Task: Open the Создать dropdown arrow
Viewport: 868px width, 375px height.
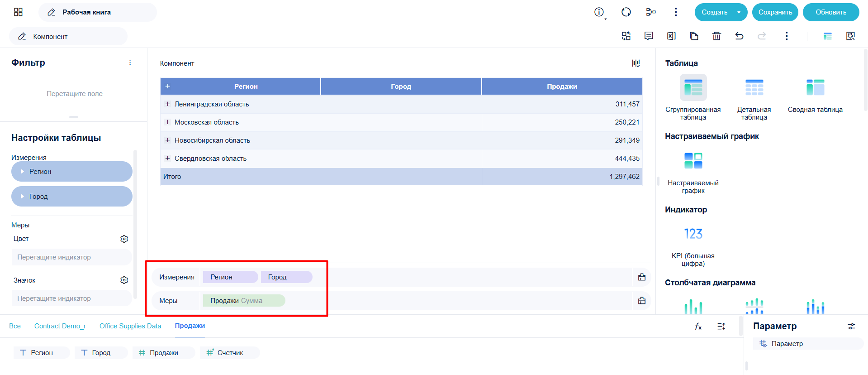Action: (x=739, y=12)
